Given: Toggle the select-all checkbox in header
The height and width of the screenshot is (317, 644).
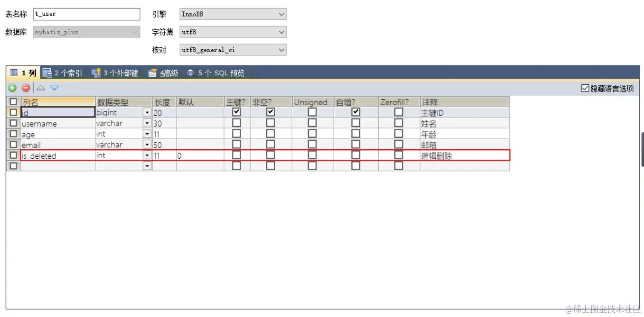Looking at the screenshot, I should click(13, 102).
